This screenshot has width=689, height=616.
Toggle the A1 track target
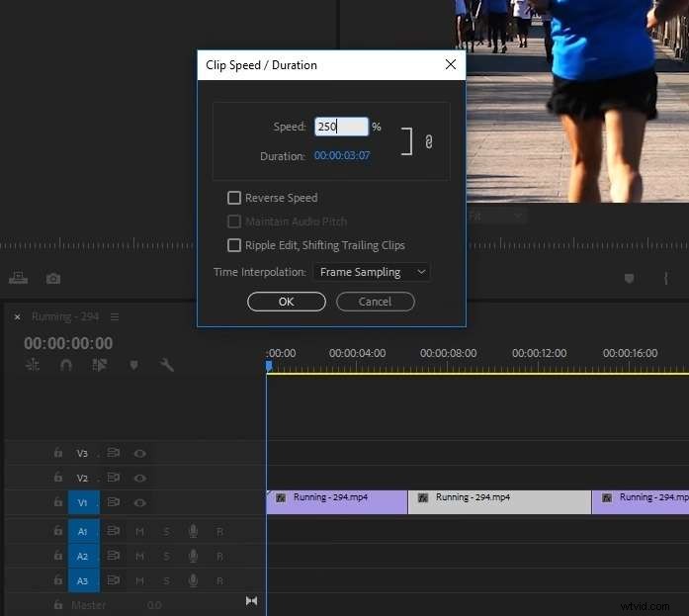[x=83, y=532]
